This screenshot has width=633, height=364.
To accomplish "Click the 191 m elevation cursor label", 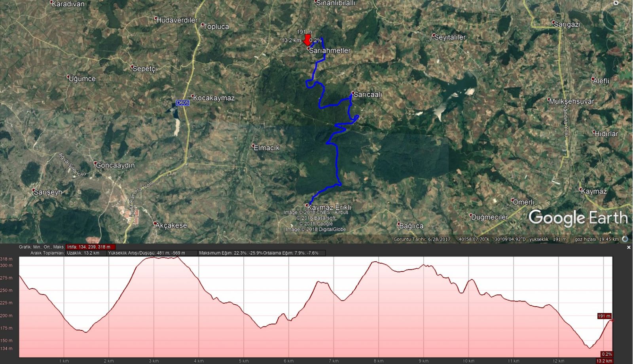I will [604, 316].
